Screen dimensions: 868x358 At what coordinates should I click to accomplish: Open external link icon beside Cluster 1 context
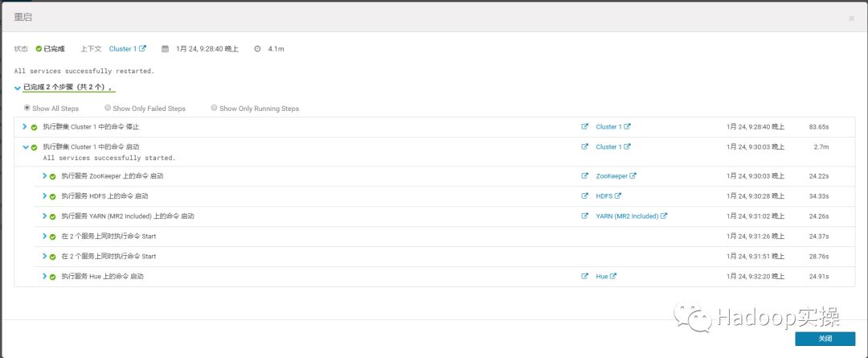[x=142, y=49]
